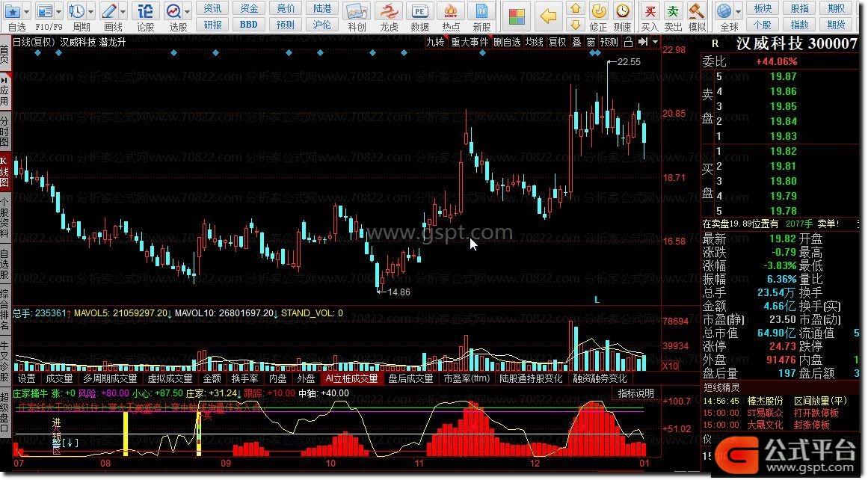
Task: Click the 板块 sector button
Action: (763, 8)
